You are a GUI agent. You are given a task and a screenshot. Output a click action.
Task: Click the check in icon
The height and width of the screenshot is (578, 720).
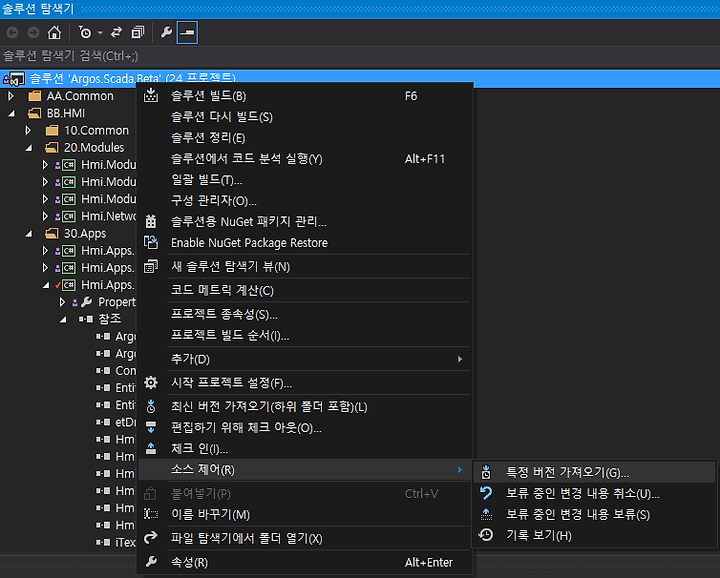151,449
